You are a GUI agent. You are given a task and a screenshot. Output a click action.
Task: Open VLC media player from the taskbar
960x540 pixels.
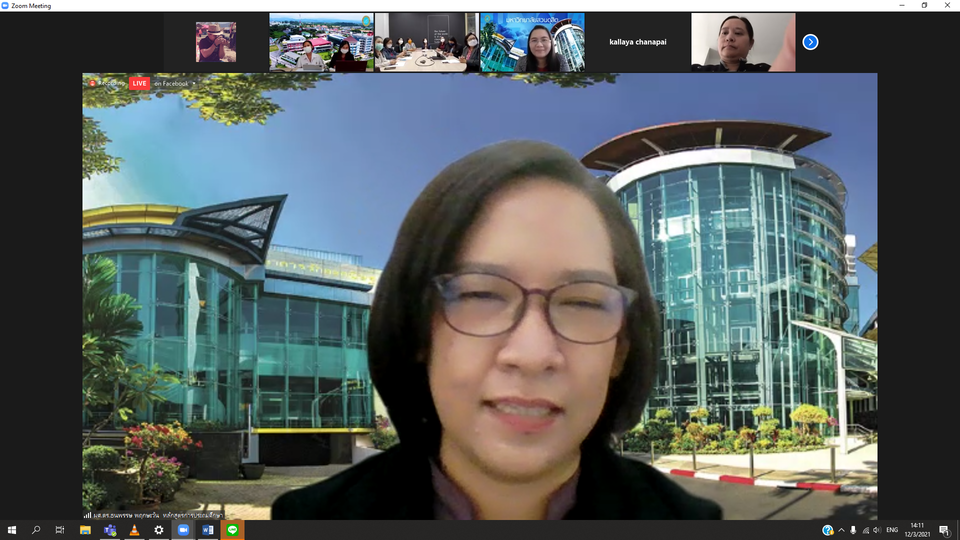[134, 530]
